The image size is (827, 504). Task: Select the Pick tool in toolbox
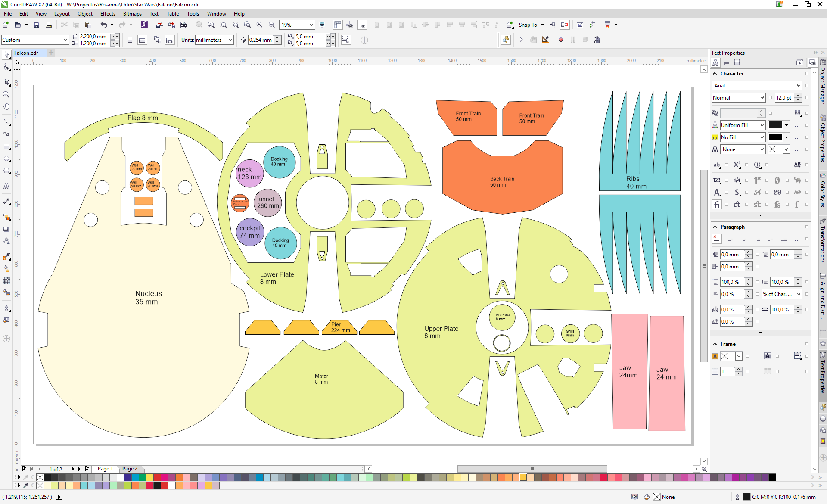6,55
